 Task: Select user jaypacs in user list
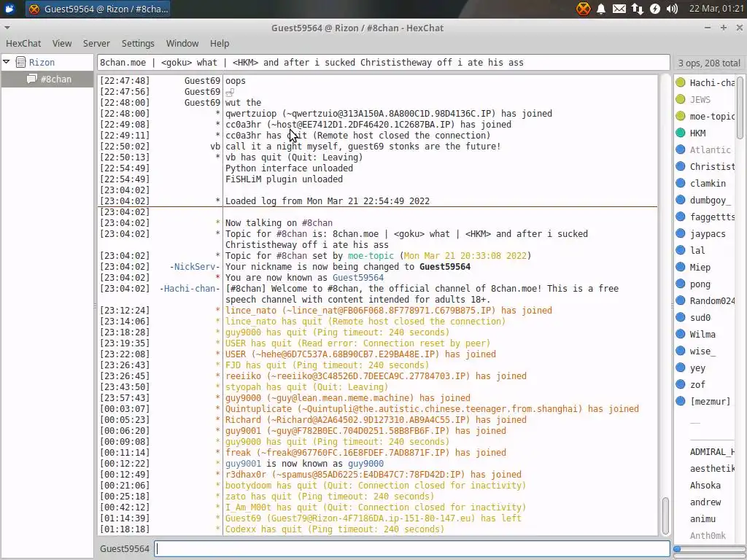tap(708, 234)
